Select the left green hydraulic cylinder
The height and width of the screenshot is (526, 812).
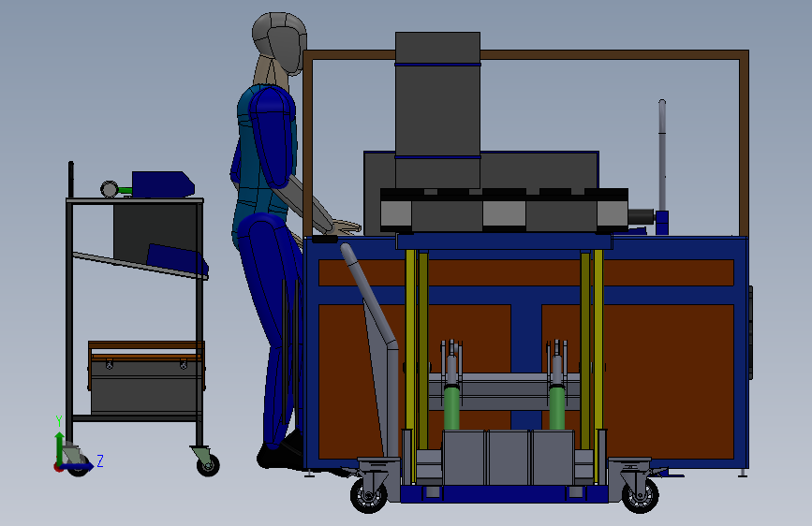[x=451, y=408]
